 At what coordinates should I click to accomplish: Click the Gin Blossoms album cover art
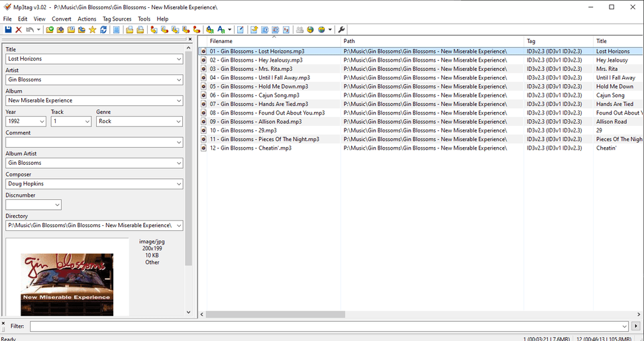pyautogui.click(x=67, y=284)
